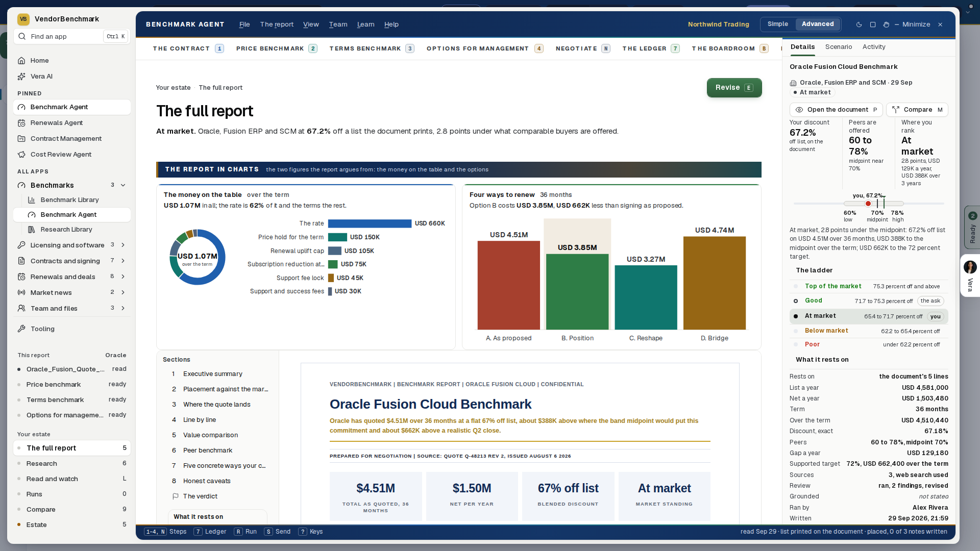Viewport: 980px width, 551px height.
Task: Go to Price Benchmark step tab
Action: click(277, 48)
